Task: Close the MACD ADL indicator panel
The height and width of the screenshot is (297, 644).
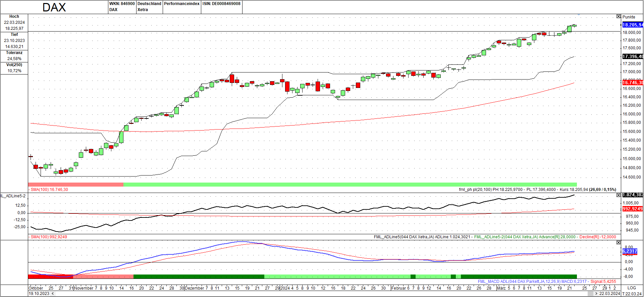Action: click(619, 242)
